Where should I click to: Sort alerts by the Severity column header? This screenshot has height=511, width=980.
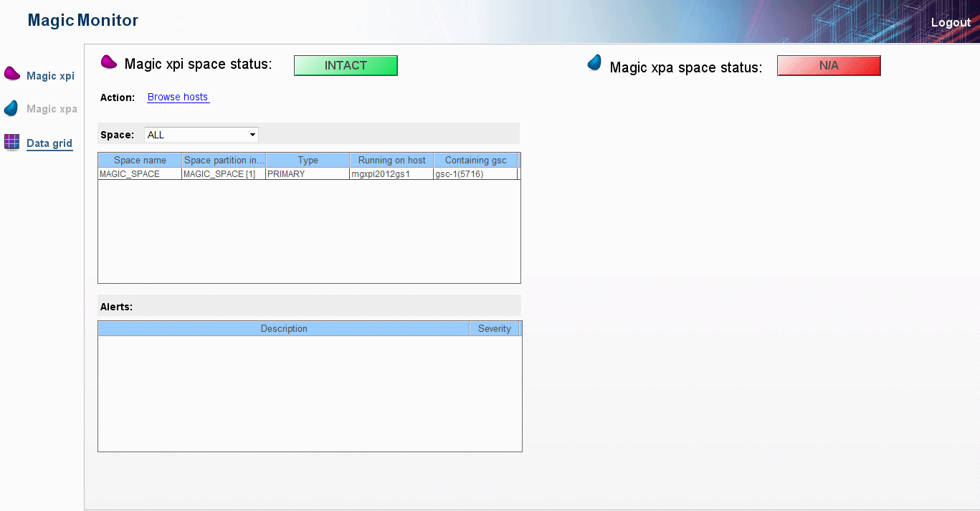click(494, 328)
